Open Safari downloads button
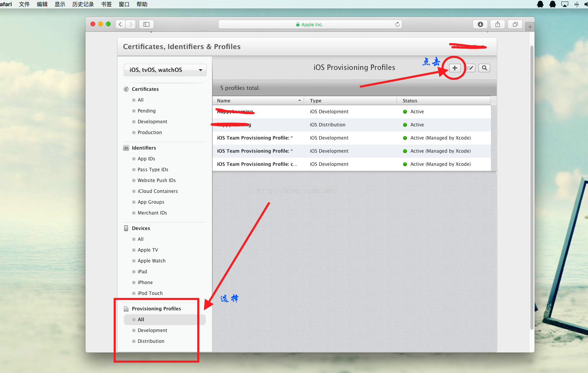Image resolution: width=588 pixels, height=373 pixels. coord(480,24)
